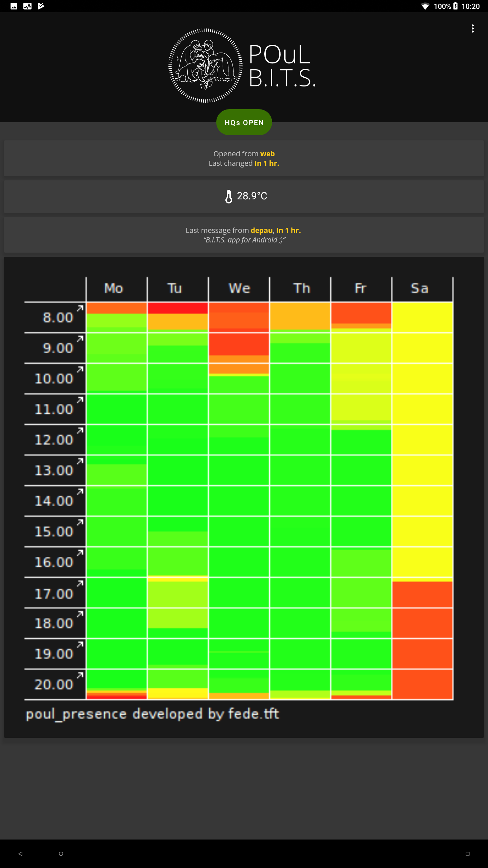Screen dimensions: 488x868
Task: Open the image notification icon in status bar
Action: tap(14, 6)
